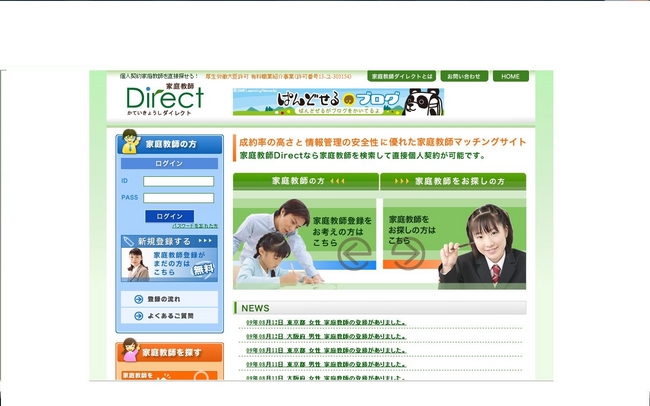This screenshot has height=406, width=650.
Task: Click the panda icon on blog banner
Action: tap(427, 101)
